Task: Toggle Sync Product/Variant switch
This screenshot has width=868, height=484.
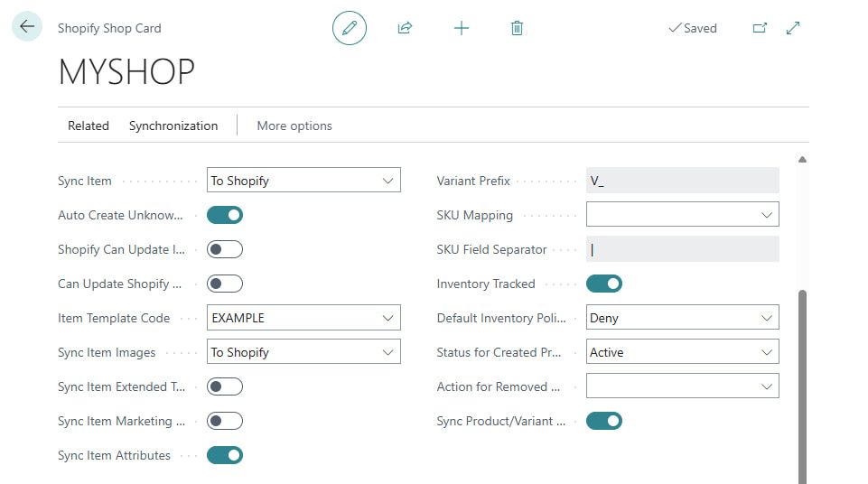Action: tap(604, 421)
